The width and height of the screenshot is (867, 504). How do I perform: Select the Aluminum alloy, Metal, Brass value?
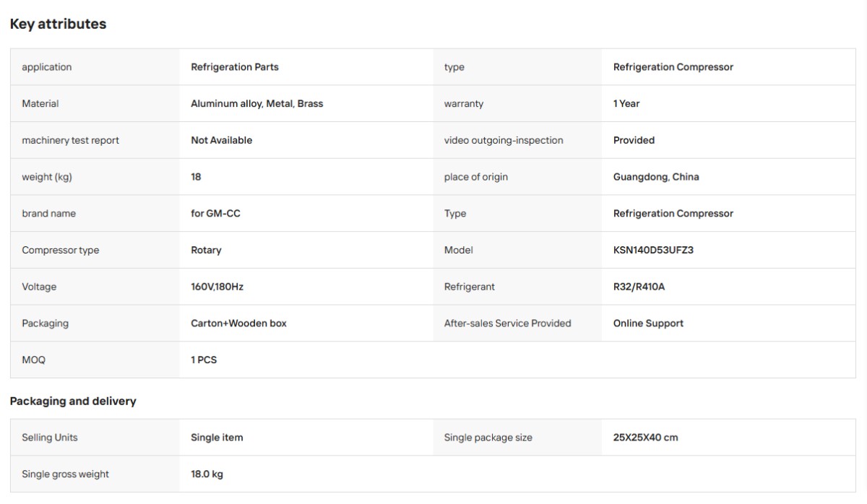(x=257, y=103)
